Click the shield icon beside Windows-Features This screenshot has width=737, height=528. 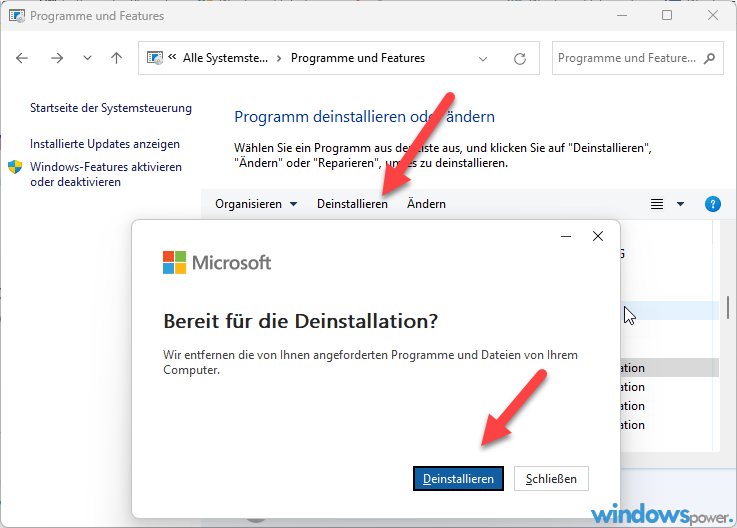(15, 167)
